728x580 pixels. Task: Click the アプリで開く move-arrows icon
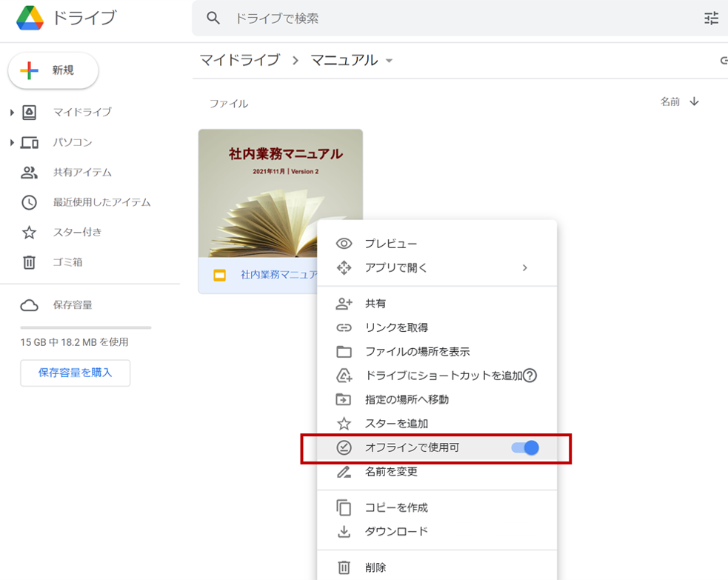(x=344, y=267)
